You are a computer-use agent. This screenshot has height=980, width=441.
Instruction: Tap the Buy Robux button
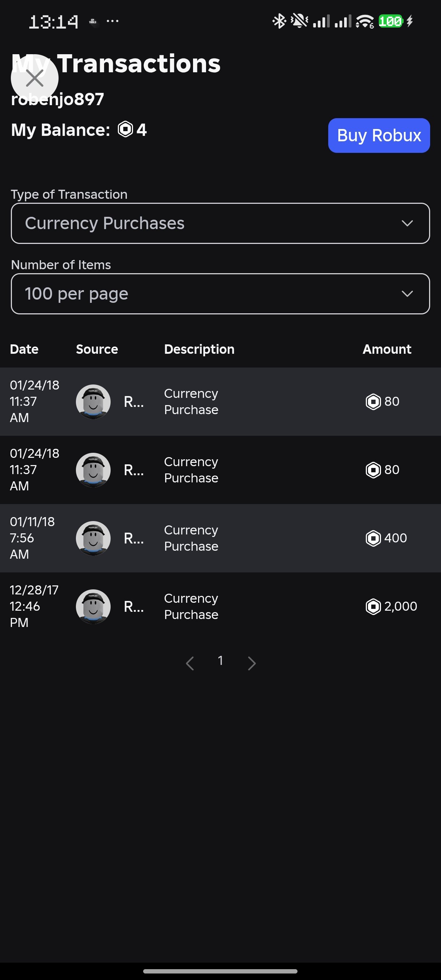[379, 136]
